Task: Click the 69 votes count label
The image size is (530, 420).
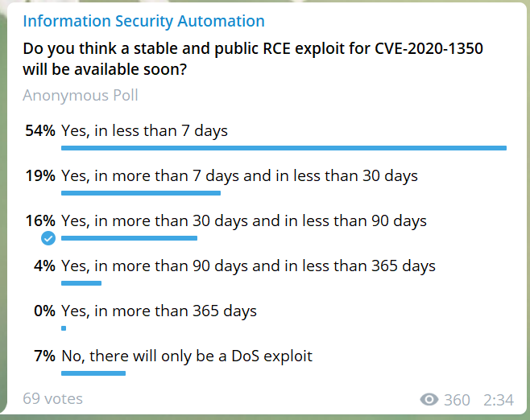Action: pos(52,399)
